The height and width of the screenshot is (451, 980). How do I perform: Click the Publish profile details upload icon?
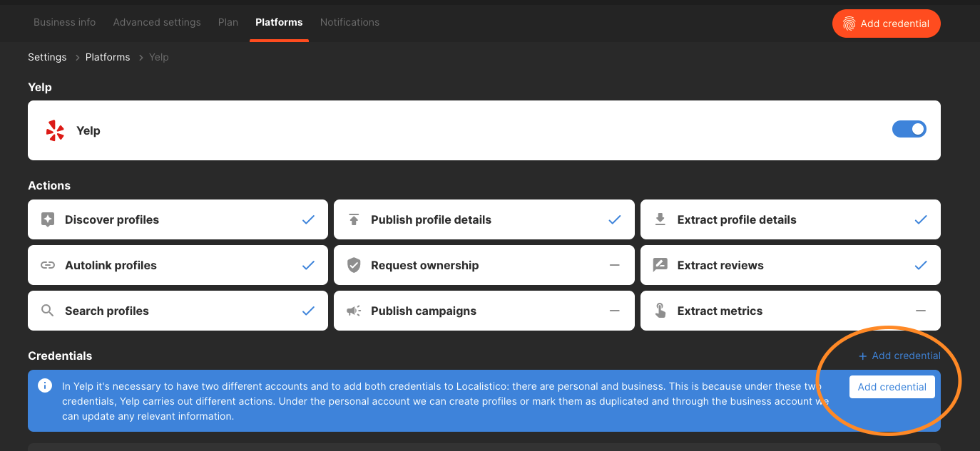coord(354,219)
